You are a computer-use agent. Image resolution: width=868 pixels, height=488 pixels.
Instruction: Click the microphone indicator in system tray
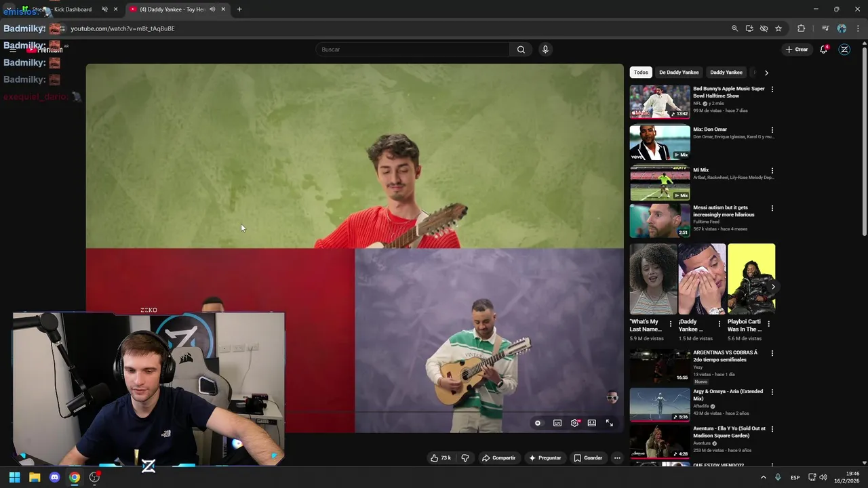778,477
